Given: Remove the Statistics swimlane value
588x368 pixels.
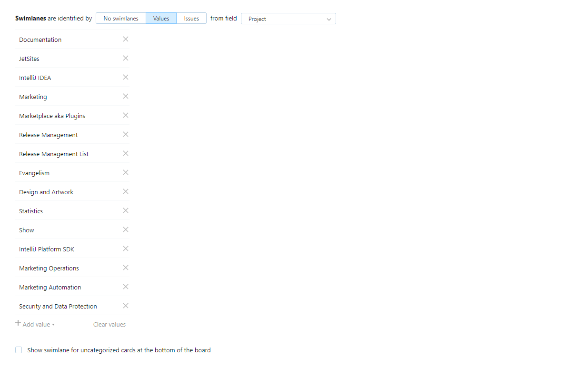Looking at the screenshot, I should [x=126, y=210].
